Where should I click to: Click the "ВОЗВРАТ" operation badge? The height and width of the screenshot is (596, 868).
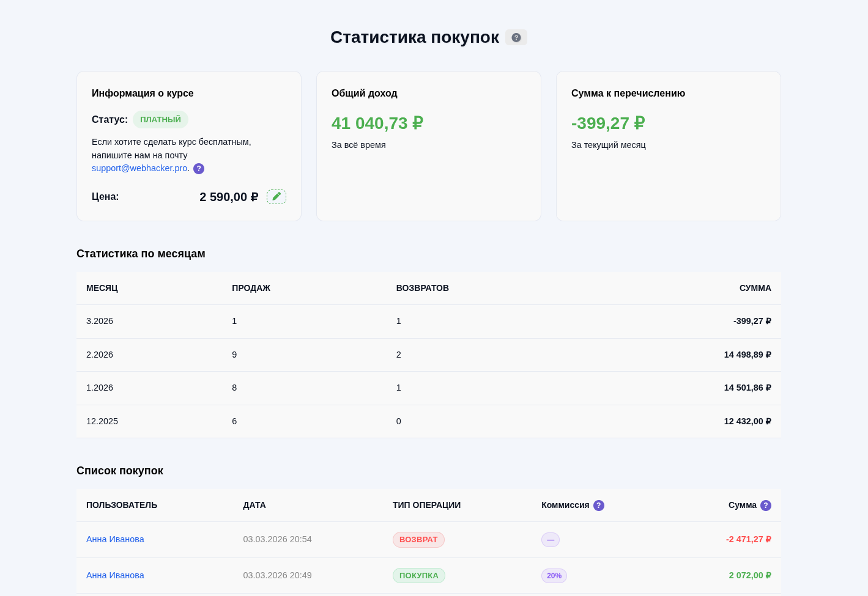pyautogui.click(x=418, y=539)
